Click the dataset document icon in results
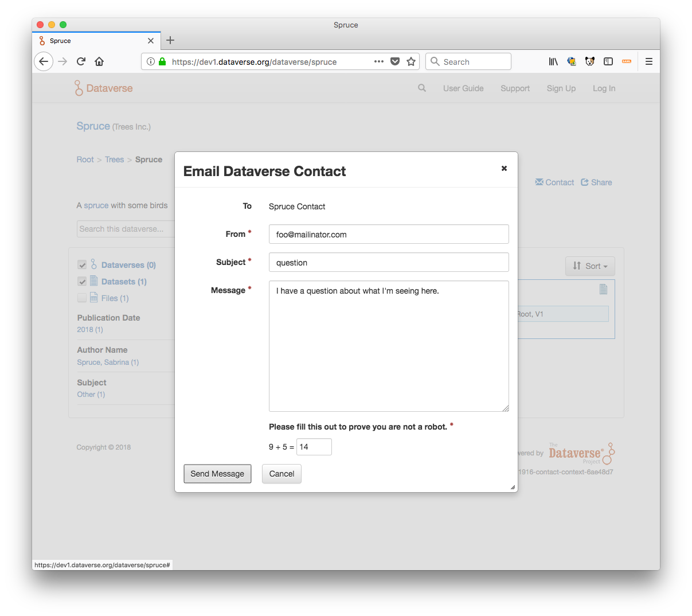 point(603,289)
